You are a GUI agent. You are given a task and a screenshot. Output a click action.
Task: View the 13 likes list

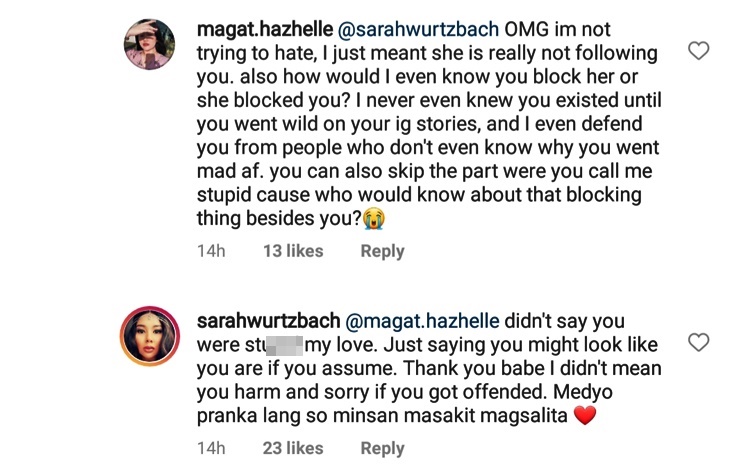tap(293, 251)
